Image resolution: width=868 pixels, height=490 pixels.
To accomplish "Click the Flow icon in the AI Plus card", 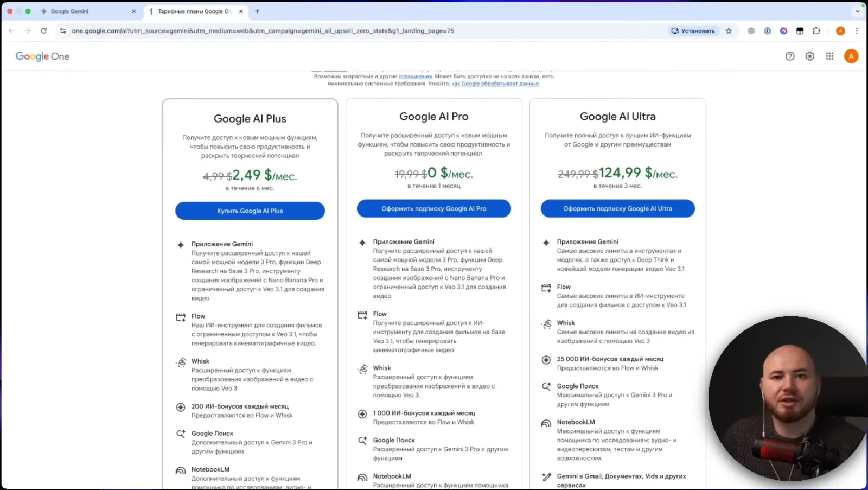I will pos(181,317).
